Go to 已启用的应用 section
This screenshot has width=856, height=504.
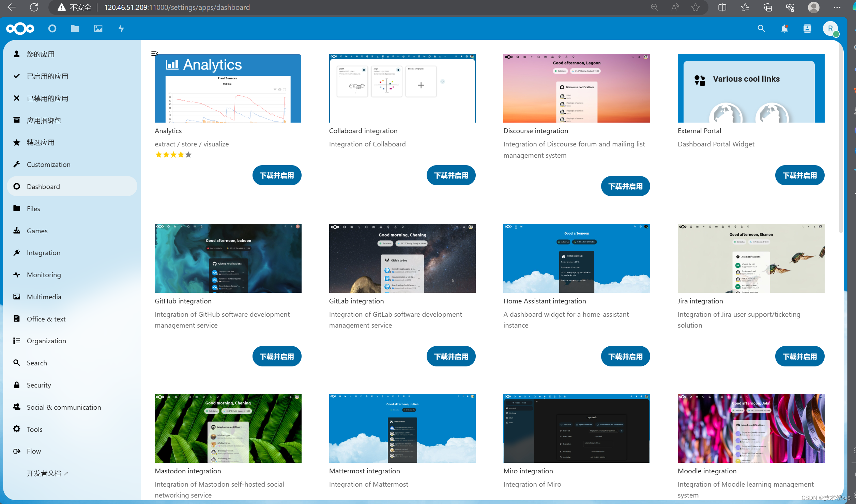[x=47, y=76]
